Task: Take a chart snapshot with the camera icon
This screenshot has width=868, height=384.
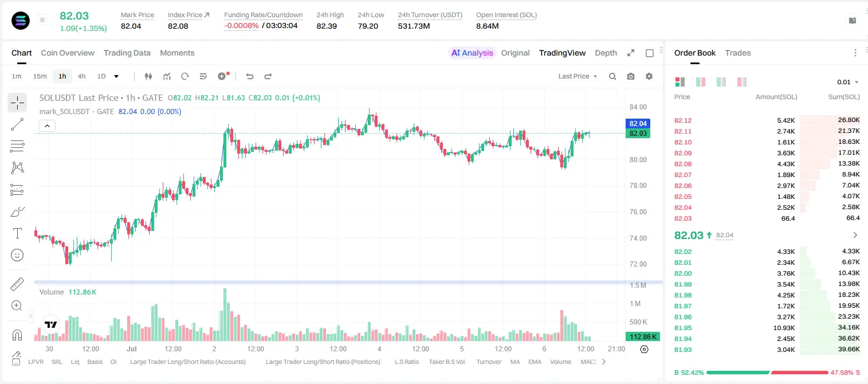Action: 631,76
